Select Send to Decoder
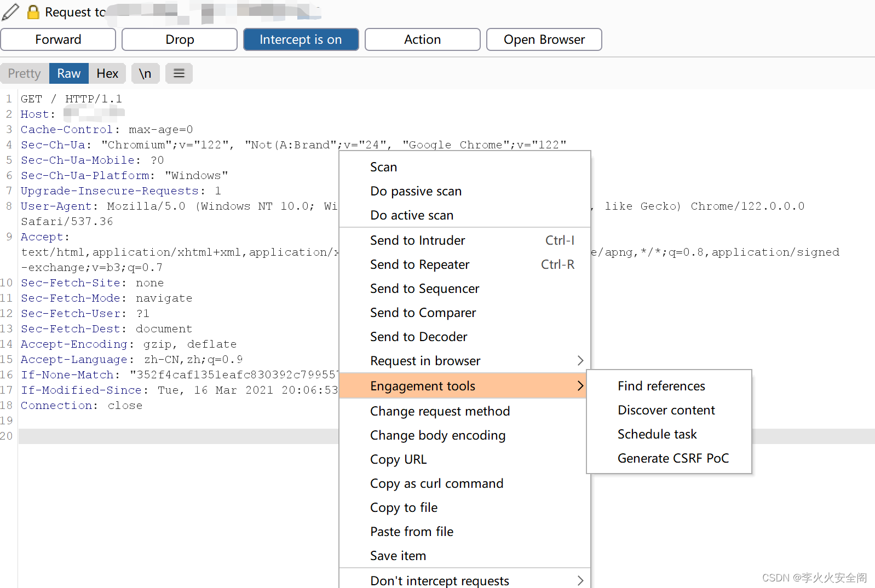This screenshot has height=588, width=875. tap(465, 337)
